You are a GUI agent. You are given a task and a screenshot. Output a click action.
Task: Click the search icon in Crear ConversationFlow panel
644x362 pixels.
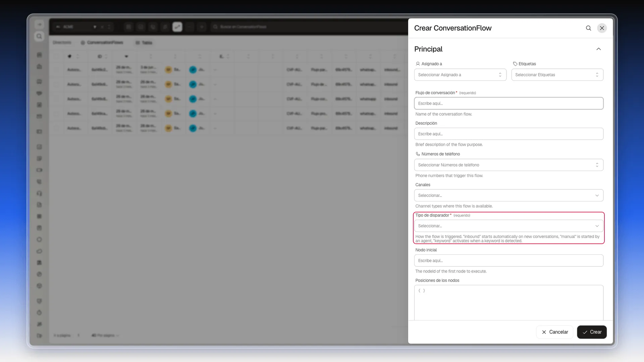tap(588, 28)
